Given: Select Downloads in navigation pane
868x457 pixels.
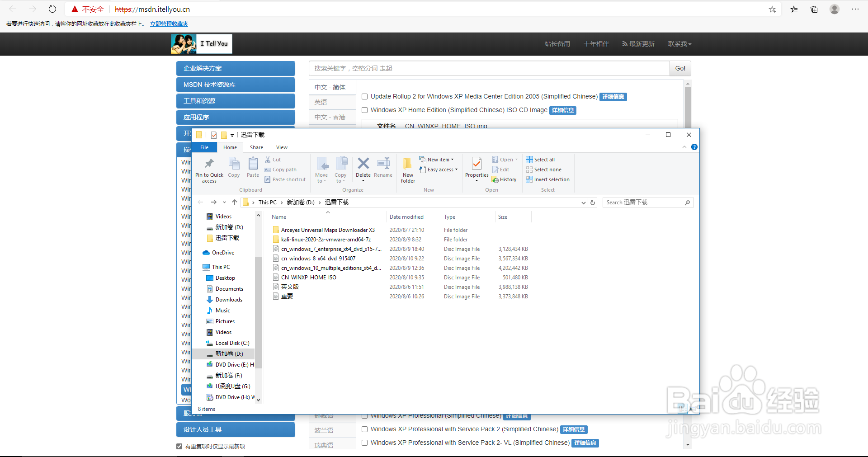Looking at the screenshot, I should point(229,300).
